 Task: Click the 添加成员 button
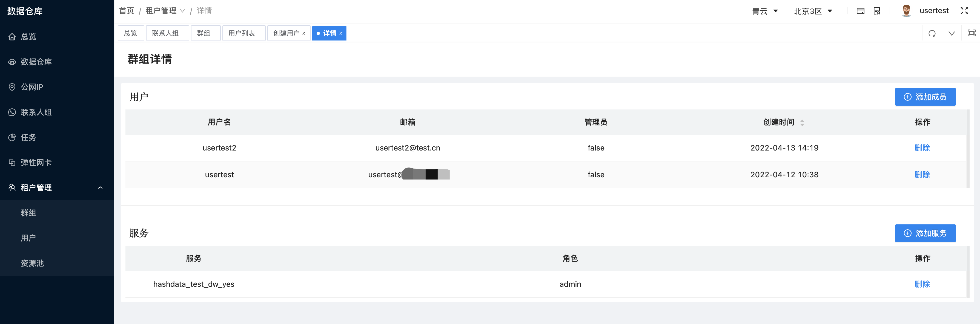click(925, 97)
